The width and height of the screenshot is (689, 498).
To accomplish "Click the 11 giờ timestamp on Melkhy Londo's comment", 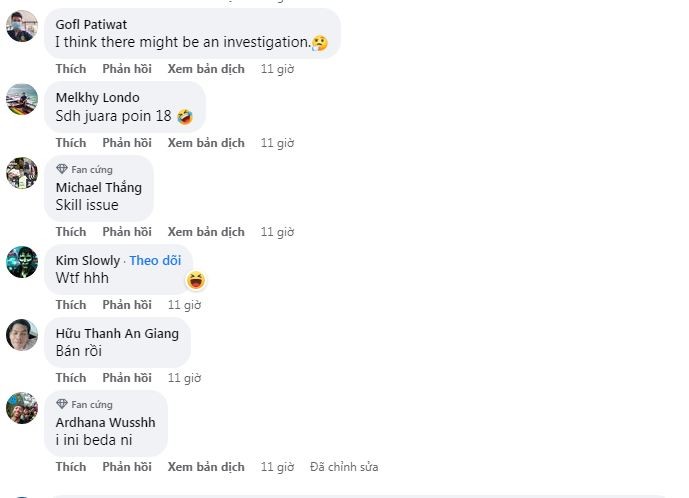I will (277, 143).
